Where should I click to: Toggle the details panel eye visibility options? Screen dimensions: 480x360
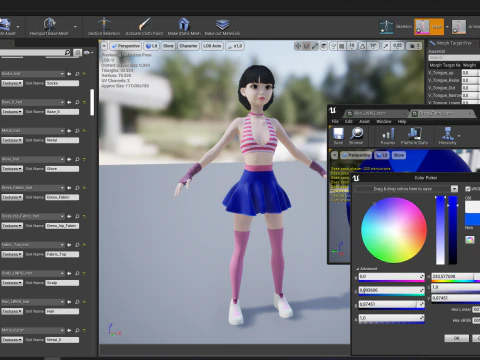88,52
